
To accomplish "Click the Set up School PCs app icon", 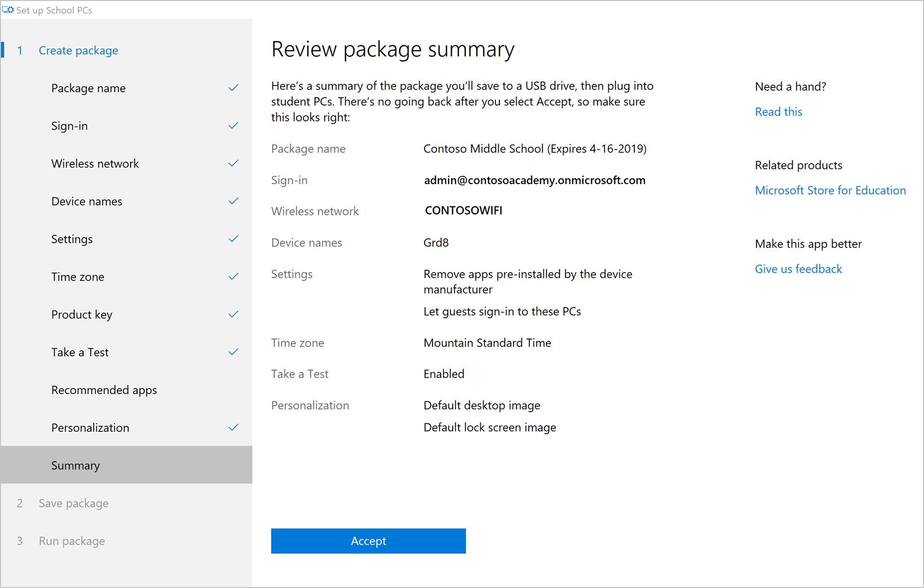I will (x=8, y=10).
